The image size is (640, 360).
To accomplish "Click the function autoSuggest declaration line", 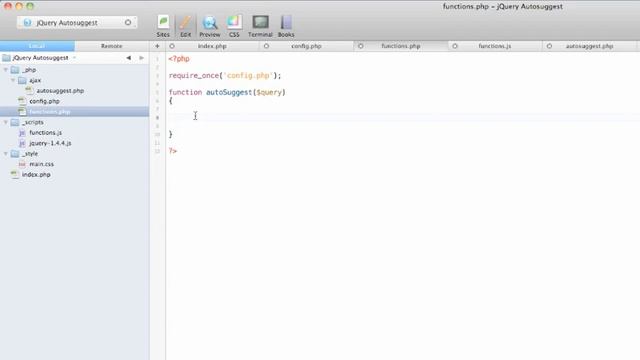I will point(227,92).
